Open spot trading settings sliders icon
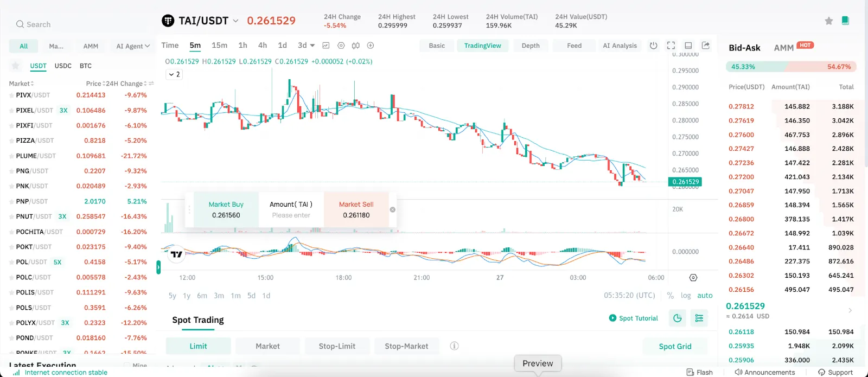 point(699,318)
